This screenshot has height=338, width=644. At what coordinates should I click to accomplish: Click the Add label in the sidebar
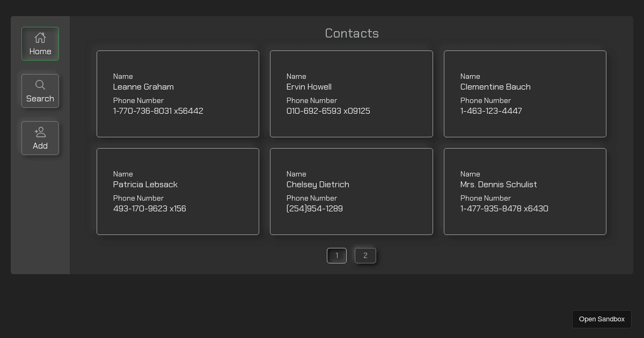(x=40, y=146)
